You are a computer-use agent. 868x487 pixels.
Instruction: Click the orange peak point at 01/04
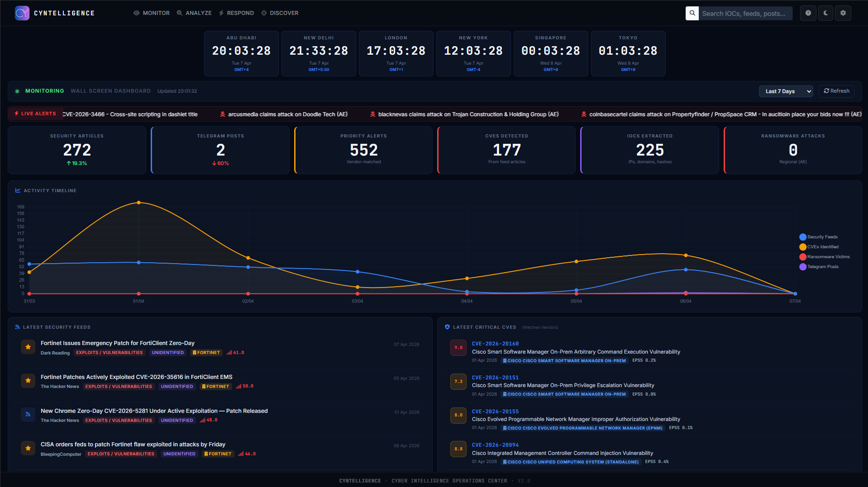click(x=138, y=203)
